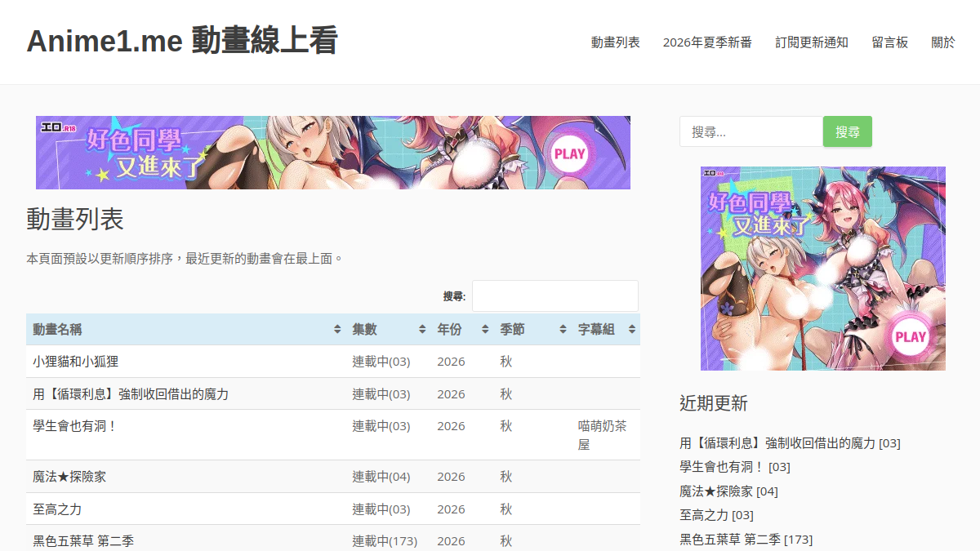Click the square sidebar ad image
This screenshot has width=980, height=551.
point(823,269)
